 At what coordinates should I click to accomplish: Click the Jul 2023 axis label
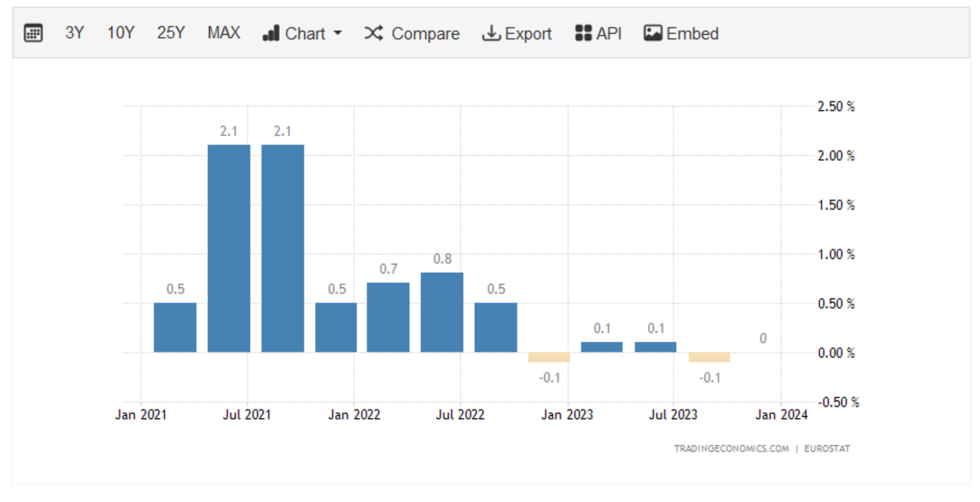click(x=673, y=415)
